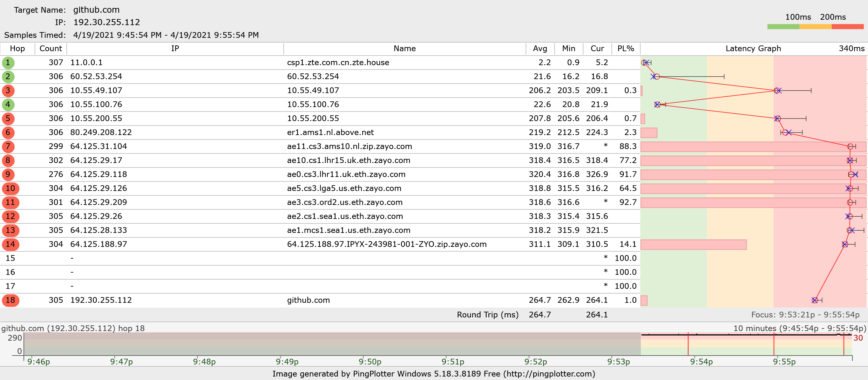Click name ae10.cs1.lhr15.uk.eth.zayo.com

(x=349, y=160)
